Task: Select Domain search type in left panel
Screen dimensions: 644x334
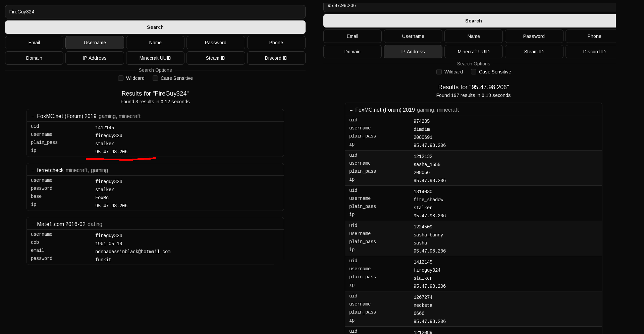Action: [x=34, y=58]
